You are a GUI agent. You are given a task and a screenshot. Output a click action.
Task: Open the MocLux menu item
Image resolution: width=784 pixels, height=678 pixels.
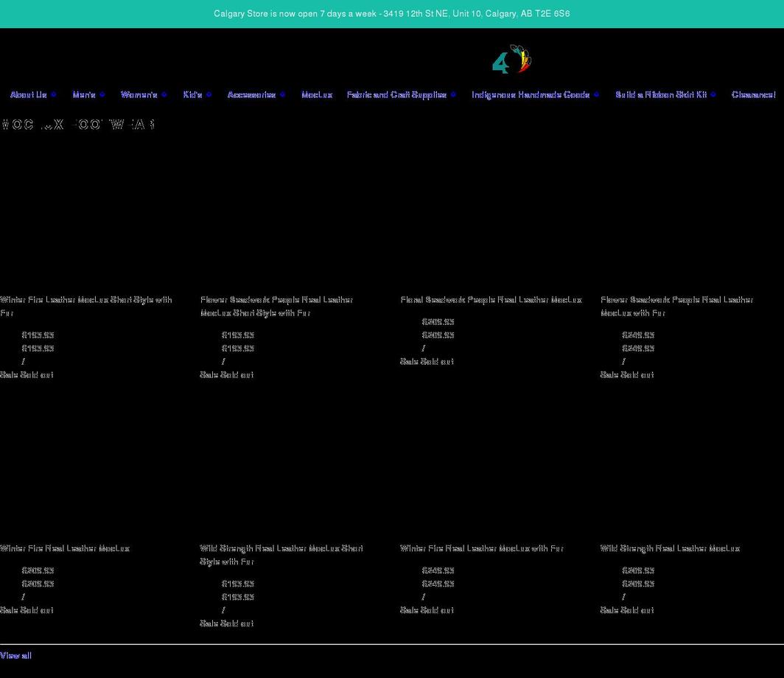click(x=317, y=95)
